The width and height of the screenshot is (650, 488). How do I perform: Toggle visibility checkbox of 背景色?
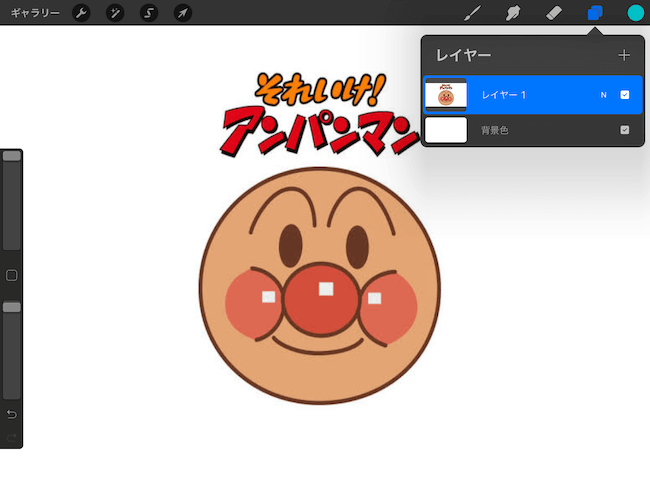point(625,130)
